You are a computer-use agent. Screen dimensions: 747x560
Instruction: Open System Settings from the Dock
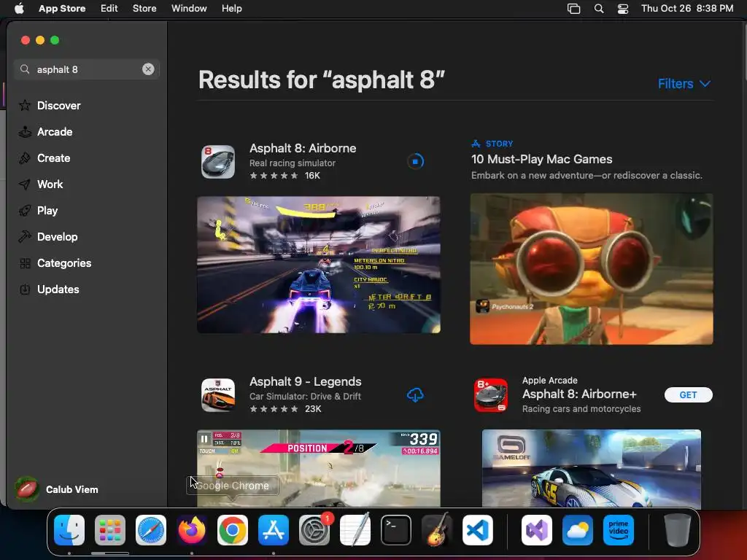click(x=314, y=530)
